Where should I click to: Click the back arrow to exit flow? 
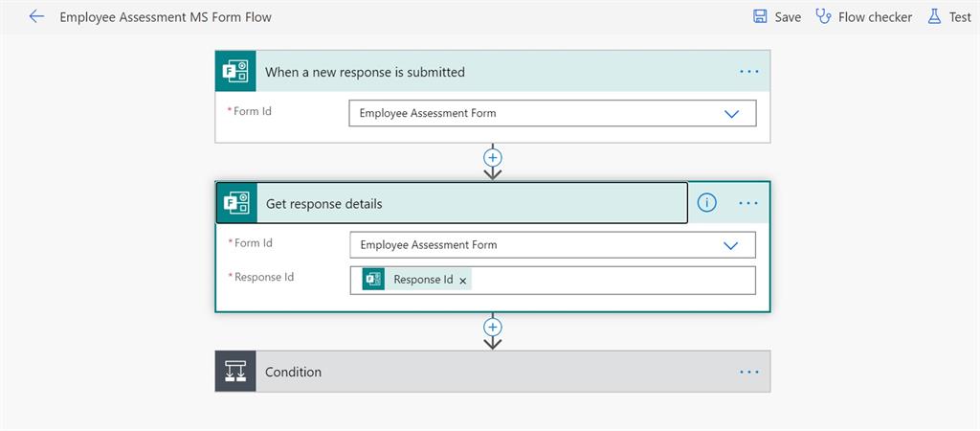coord(36,16)
